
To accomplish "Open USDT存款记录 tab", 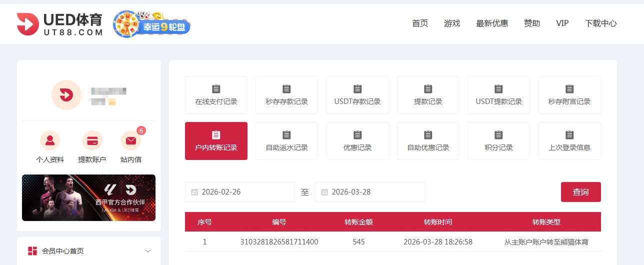I will [357, 95].
